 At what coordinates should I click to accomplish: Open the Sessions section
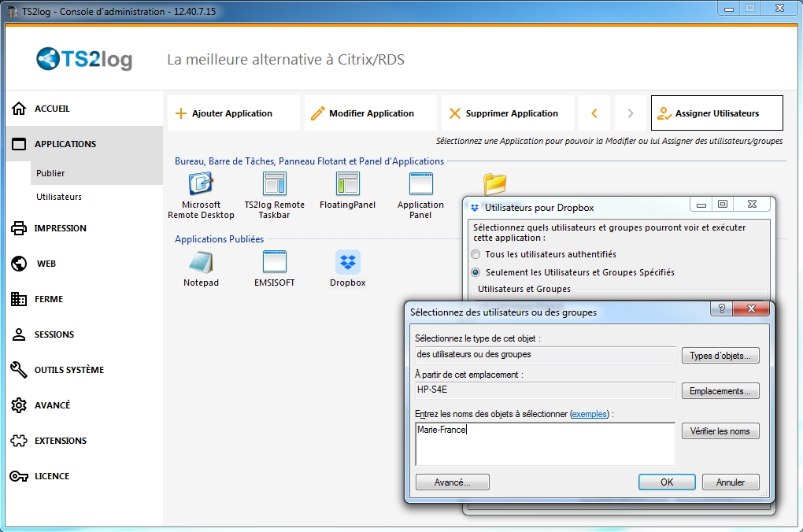pos(84,334)
